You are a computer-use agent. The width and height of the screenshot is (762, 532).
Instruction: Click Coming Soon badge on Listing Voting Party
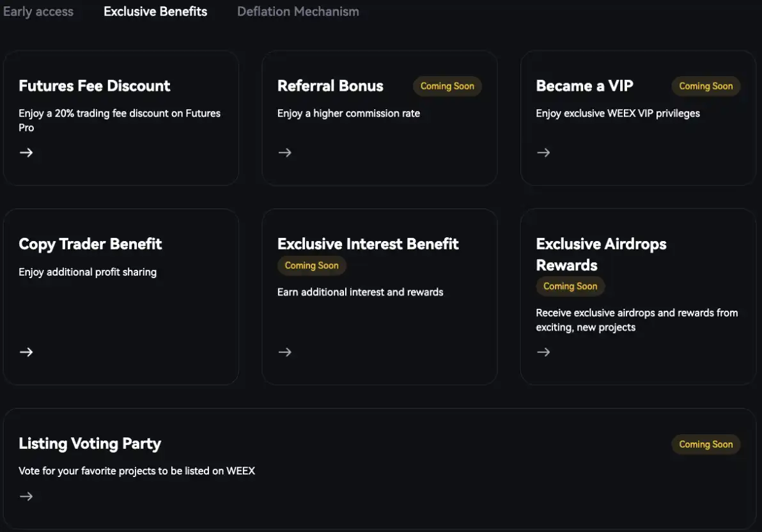click(706, 444)
